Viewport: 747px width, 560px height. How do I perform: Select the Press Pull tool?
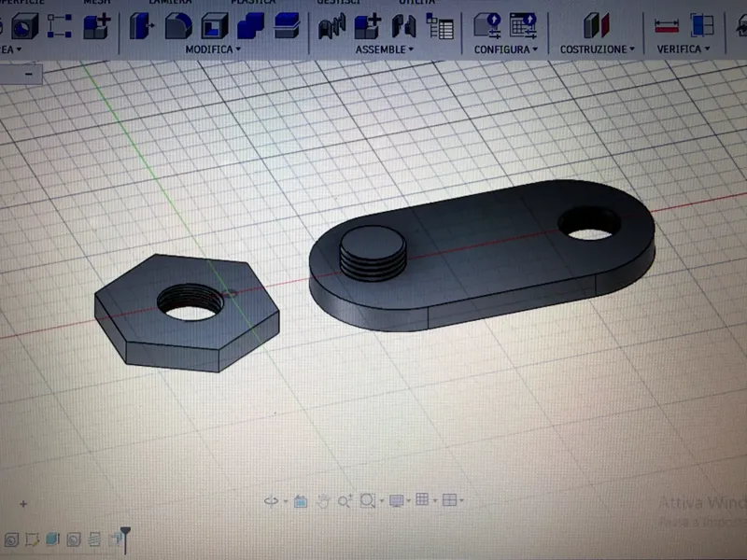142,26
